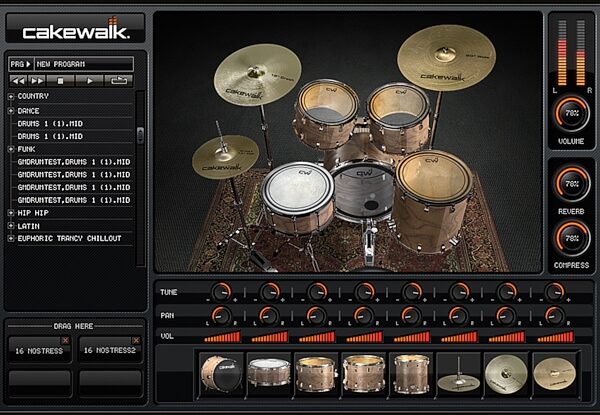Screen dimensions: 600x415
Task: Click the 16 NOSTRESS2 pattern pad
Action: (x=110, y=350)
